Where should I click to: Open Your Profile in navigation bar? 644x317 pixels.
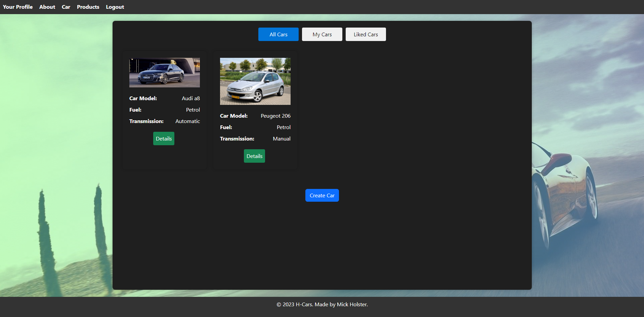18,7
